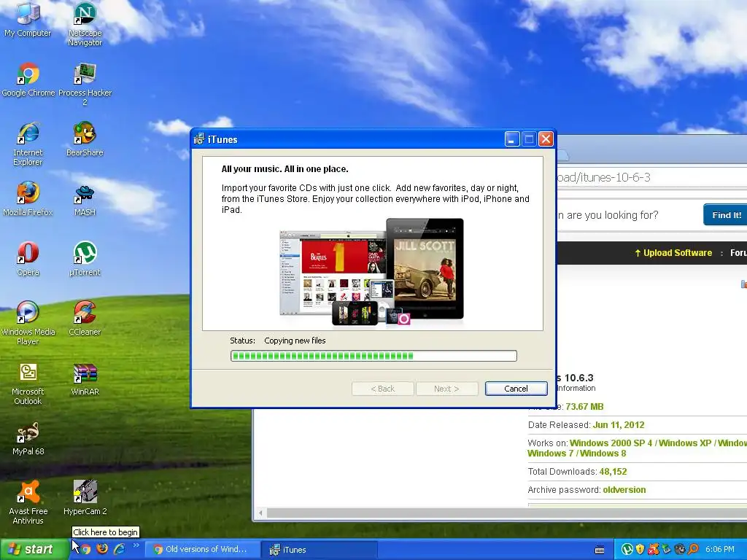Screen dimensions: 747x560
Task: Click the Windows 7 / Windows 8 link
Action: (x=577, y=454)
